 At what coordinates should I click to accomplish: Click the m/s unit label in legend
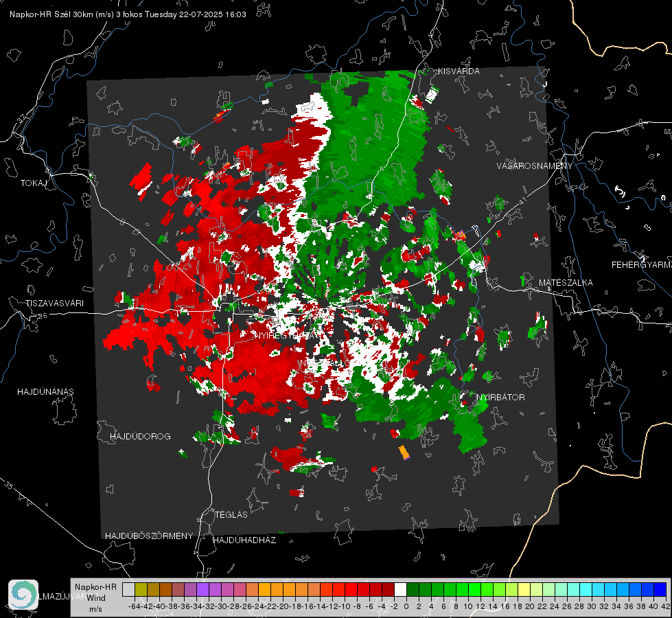click(x=95, y=609)
